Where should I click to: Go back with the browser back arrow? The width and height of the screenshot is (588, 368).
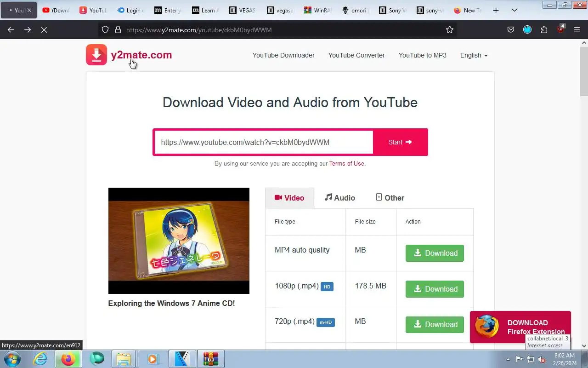[x=11, y=29]
